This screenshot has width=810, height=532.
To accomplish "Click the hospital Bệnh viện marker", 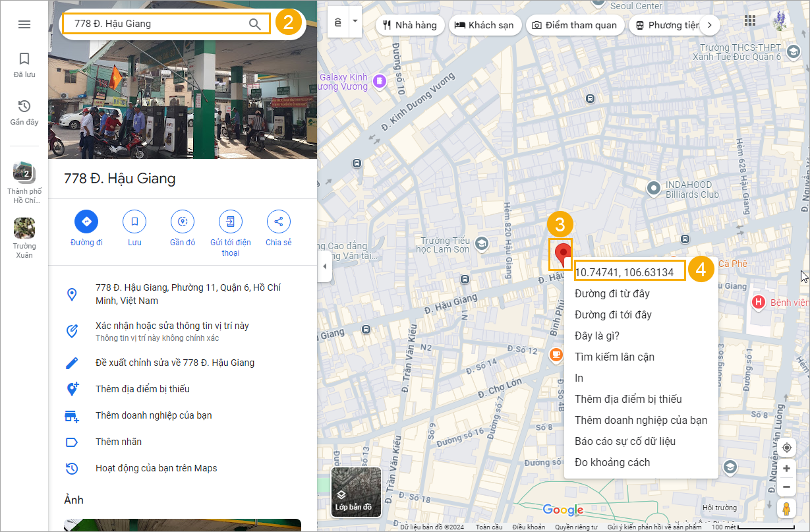I will (759, 303).
